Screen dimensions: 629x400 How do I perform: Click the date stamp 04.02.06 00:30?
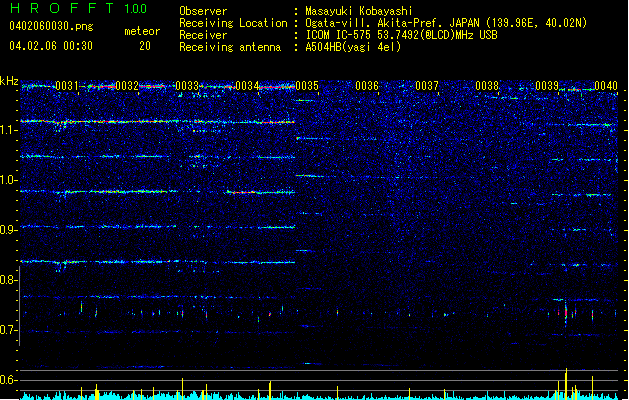(x=51, y=46)
